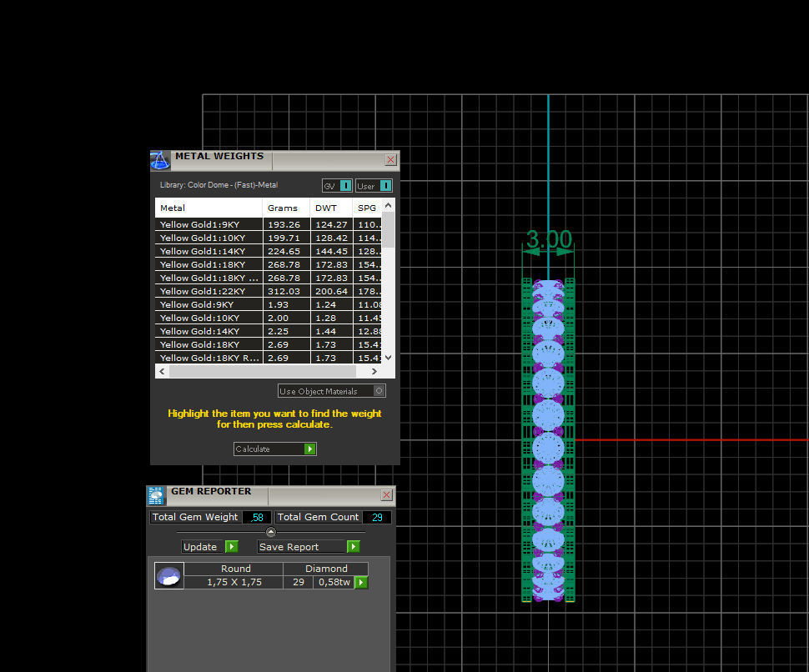Image resolution: width=809 pixels, height=672 pixels.
Task: Click the Diamond material header cell
Action: click(326, 569)
